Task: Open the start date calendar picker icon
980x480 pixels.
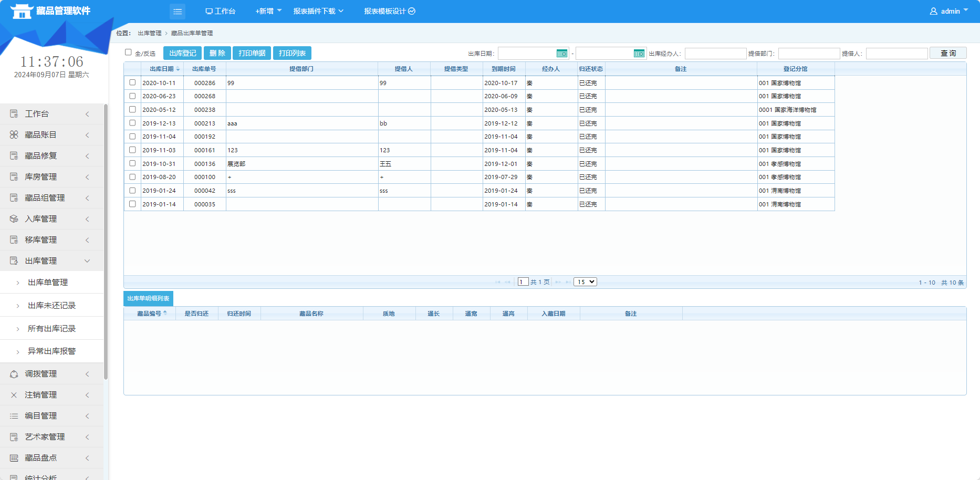Action: [x=561, y=54]
